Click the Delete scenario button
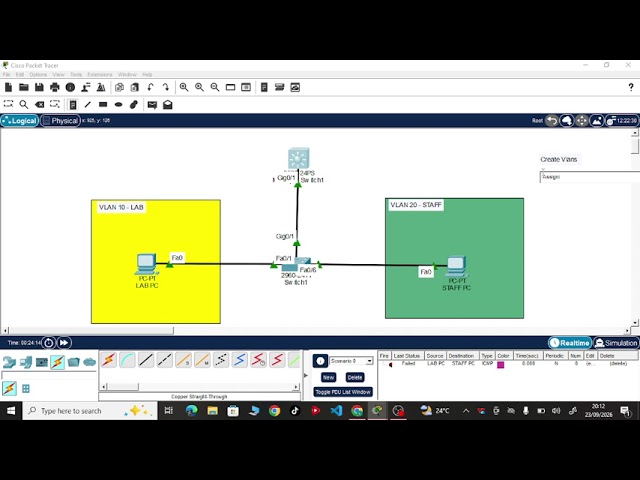Image resolution: width=640 pixels, height=480 pixels. 355,378
